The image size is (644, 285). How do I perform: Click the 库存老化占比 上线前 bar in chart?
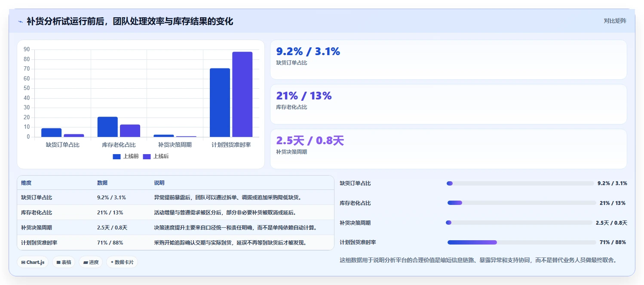coord(107,127)
